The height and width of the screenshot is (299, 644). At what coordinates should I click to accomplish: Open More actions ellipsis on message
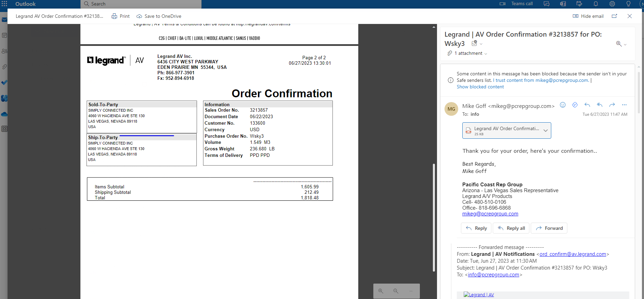(x=624, y=105)
